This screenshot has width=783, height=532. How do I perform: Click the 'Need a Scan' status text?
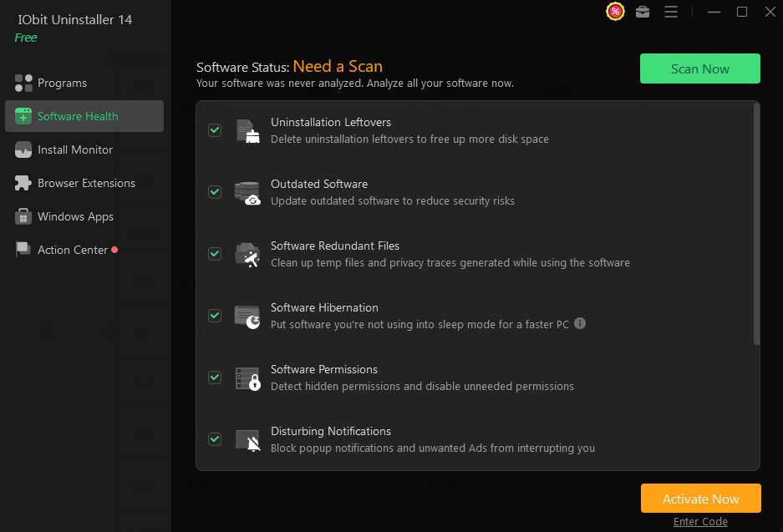(x=338, y=66)
